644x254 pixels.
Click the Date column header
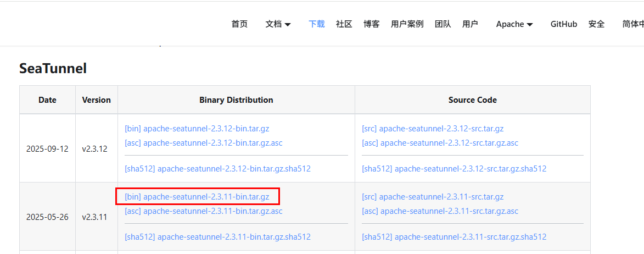coord(47,100)
